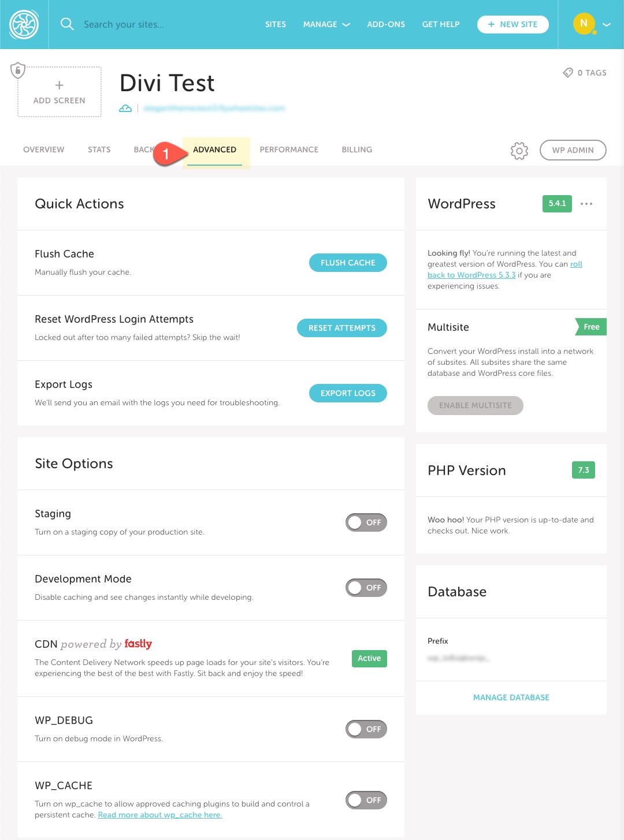The width and height of the screenshot is (624, 840).
Task: Toggle the WP_CACHE switch
Action: [x=366, y=800]
